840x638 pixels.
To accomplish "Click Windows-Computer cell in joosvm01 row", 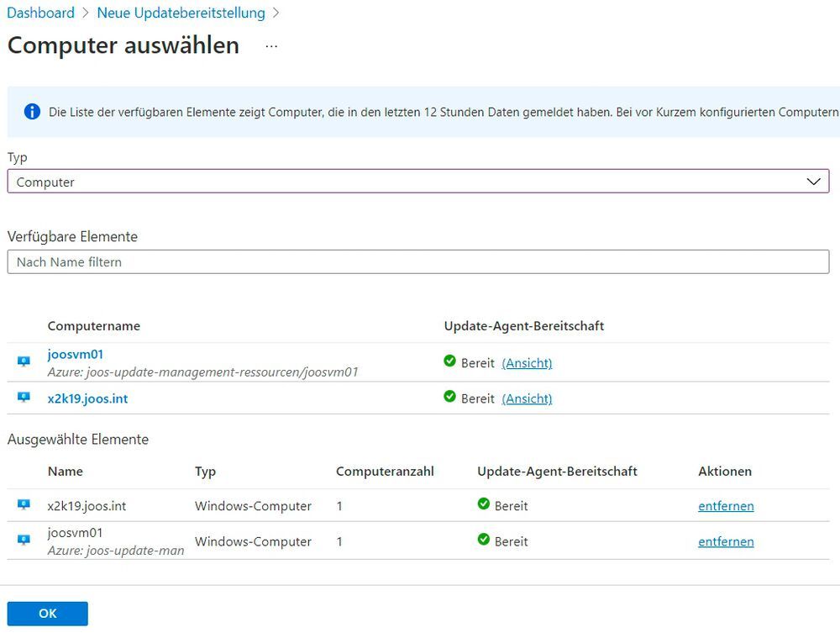I will tap(253, 541).
